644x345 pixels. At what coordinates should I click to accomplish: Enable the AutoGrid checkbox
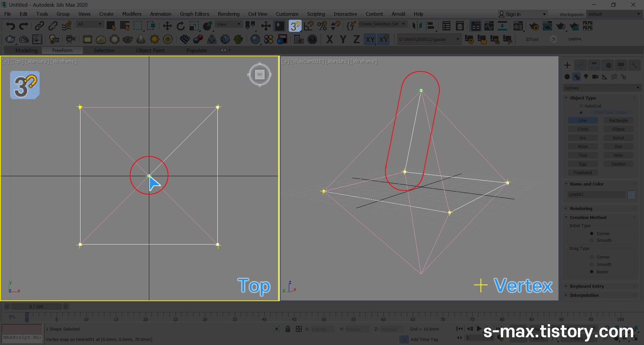coord(581,106)
